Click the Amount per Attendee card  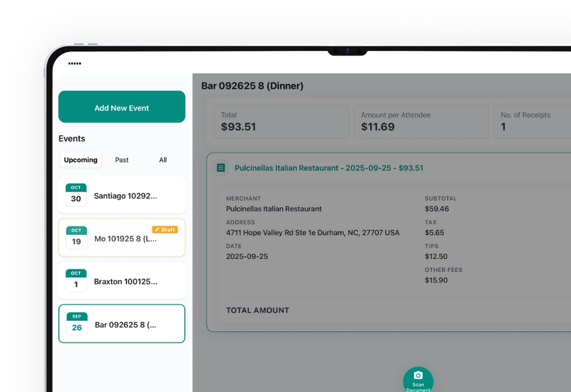pos(421,122)
